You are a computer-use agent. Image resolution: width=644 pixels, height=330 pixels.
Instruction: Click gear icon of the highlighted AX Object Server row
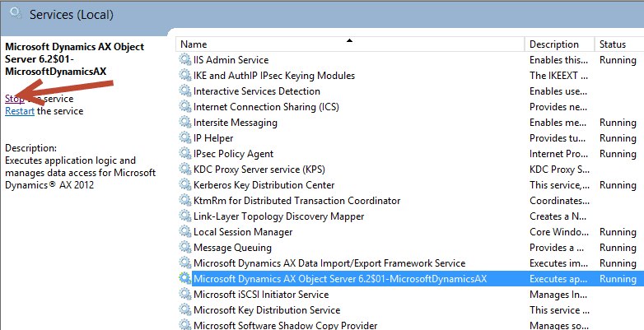pos(184,278)
